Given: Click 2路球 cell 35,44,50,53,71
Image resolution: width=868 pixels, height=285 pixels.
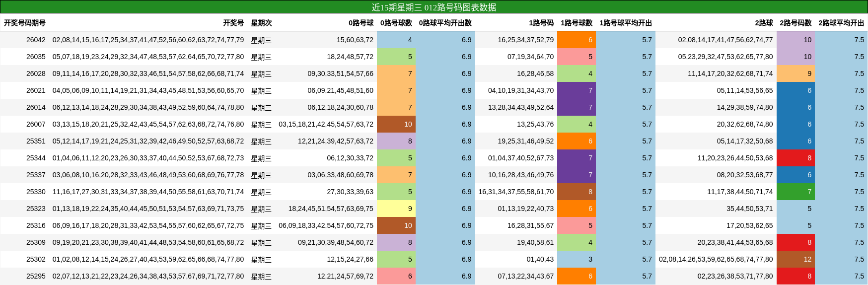Looking at the screenshot, I should pos(750,209).
